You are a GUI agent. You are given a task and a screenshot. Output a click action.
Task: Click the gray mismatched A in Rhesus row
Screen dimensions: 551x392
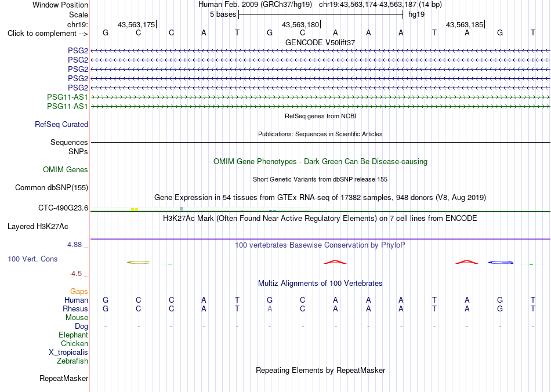coord(270,308)
